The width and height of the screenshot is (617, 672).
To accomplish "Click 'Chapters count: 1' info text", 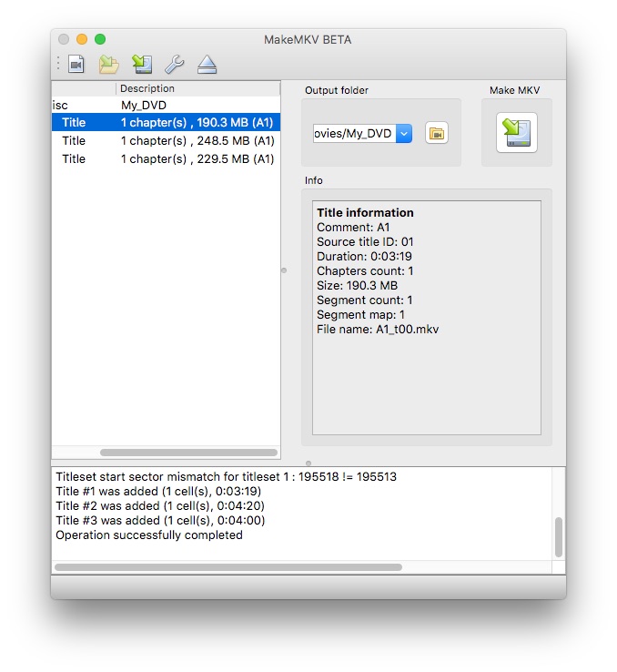I will pyautogui.click(x=365, y=270).
